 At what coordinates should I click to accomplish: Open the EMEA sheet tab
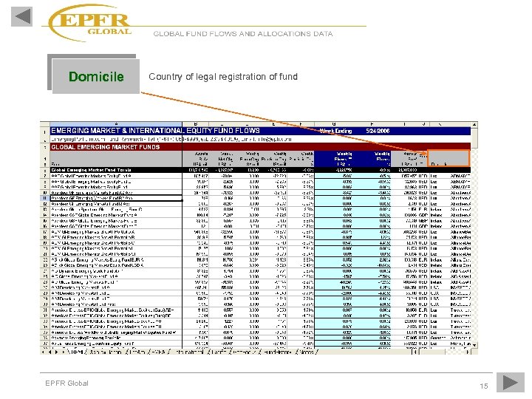pos(158,352)
